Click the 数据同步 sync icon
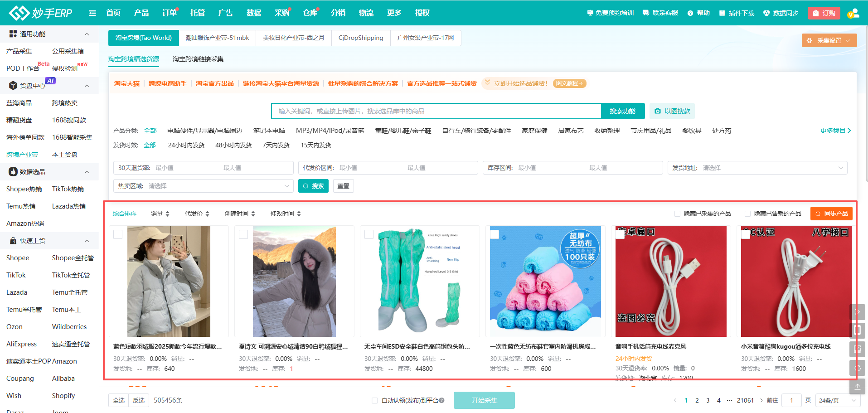Image resolution: width=868 pixels, height=413 pixels. pos(766,13)
